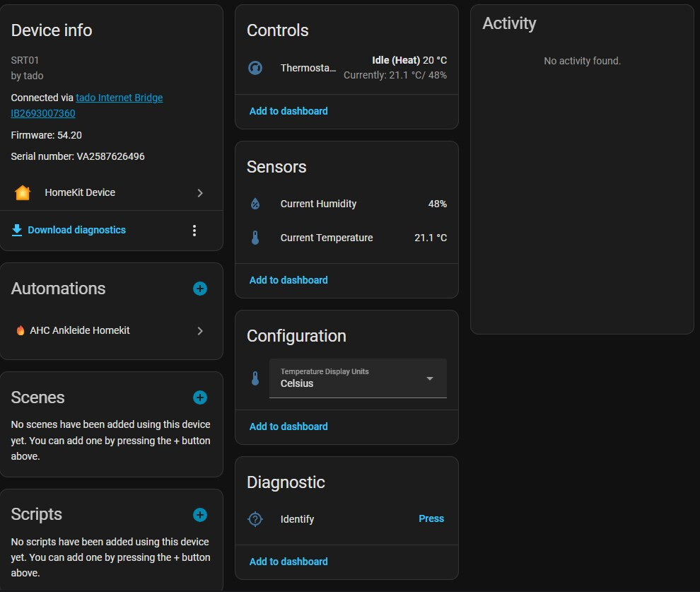
Task: Click the download arrow icon beside diagnostics
Action: (x=17, y=230)
